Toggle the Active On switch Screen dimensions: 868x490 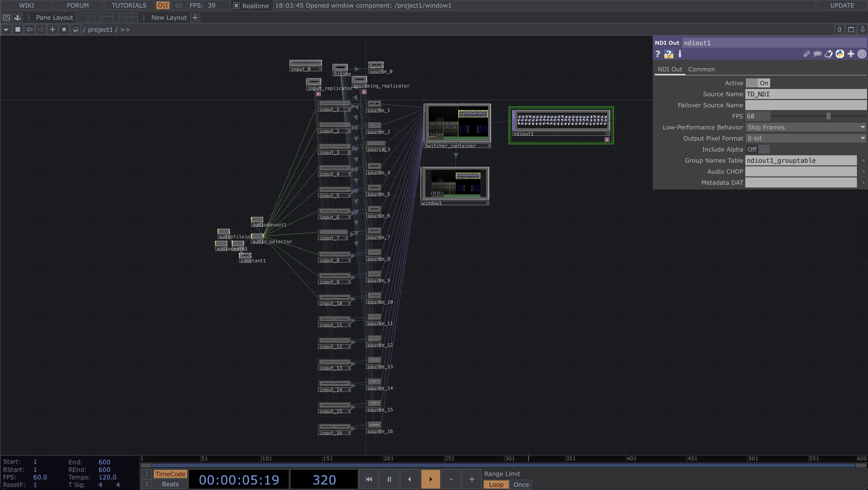757,83
